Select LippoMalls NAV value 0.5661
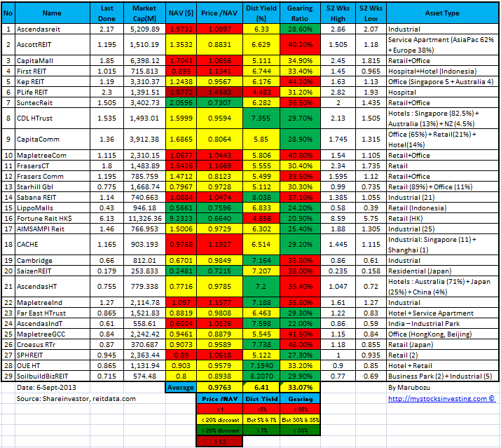The height and width of the screenshot is (448, 501). pyautogui.click(x=181, y=208)
